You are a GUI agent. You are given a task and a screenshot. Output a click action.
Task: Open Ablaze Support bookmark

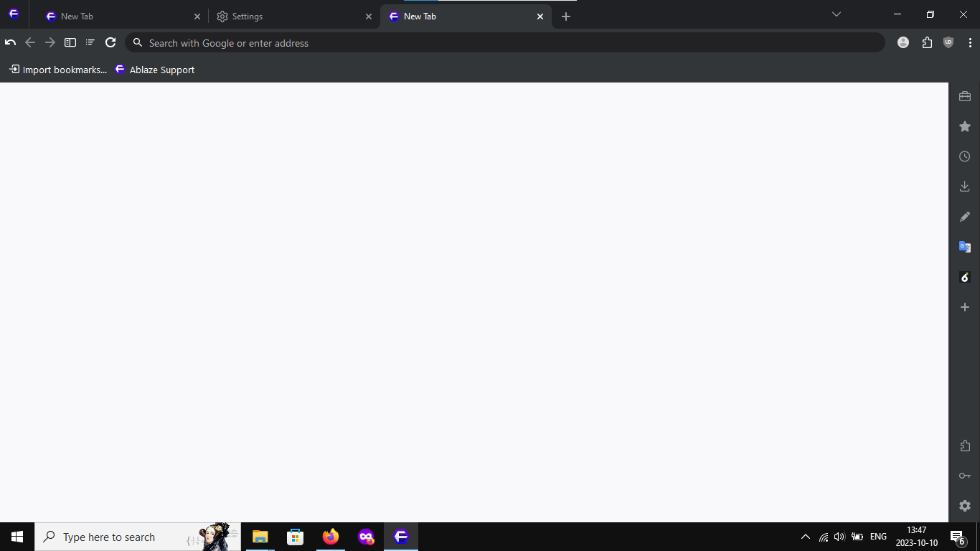[x=154, y=70]
